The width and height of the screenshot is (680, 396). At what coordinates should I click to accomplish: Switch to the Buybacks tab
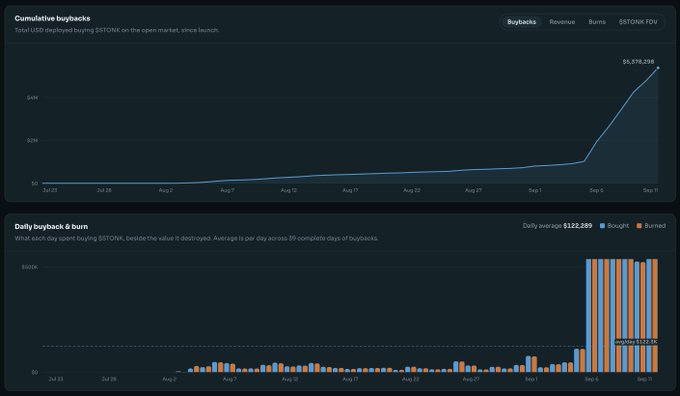[x=521, y=22]
